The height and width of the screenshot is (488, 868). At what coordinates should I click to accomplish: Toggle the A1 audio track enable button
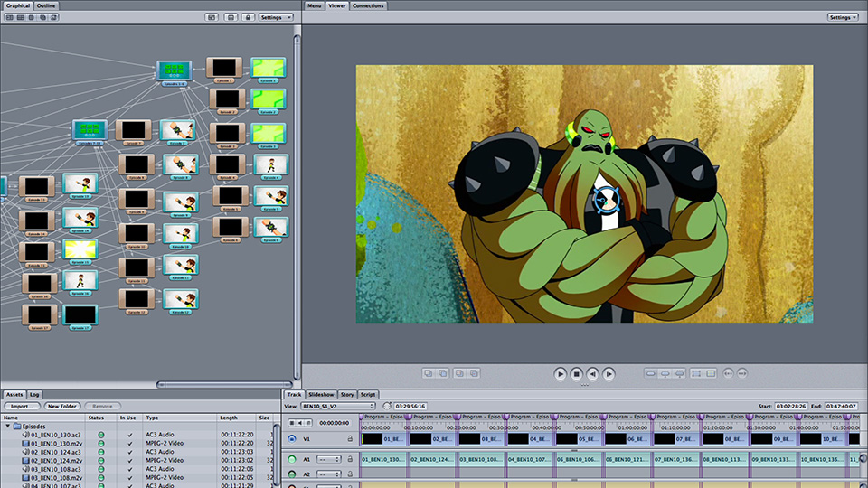[x=292, y=459]
